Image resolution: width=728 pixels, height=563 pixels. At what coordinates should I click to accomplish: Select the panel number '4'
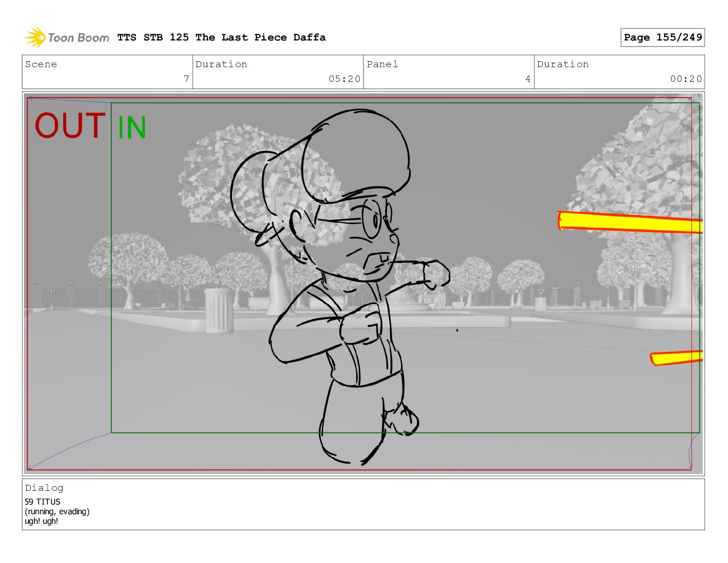point(528,79)
